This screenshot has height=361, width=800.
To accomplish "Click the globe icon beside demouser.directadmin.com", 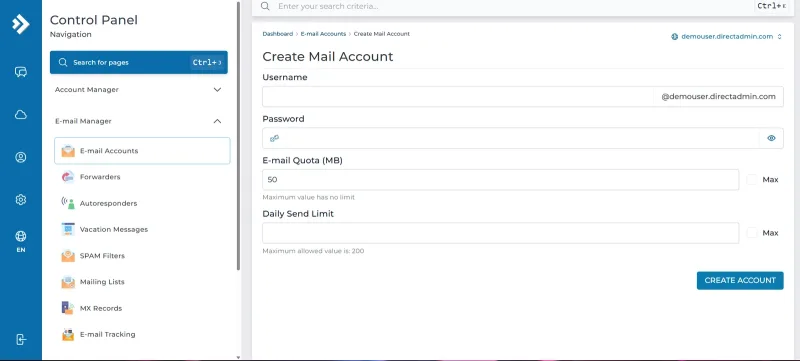I will coord(674,37).
